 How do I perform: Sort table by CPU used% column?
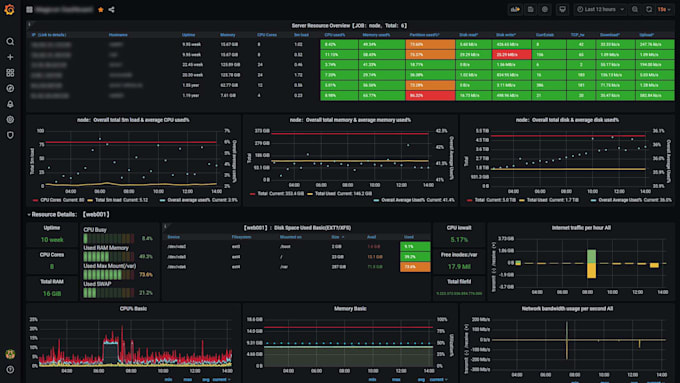coord(335,35)
